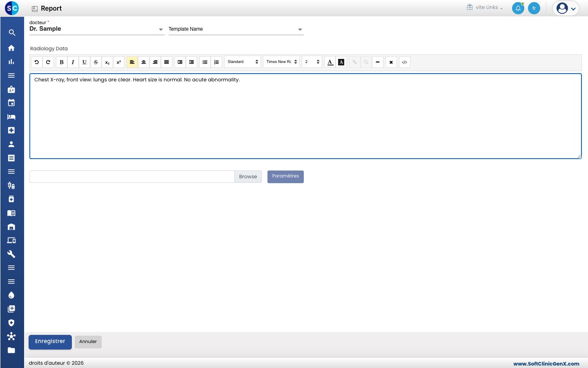Click the remove formatting X icon

[x=391, y=62]
